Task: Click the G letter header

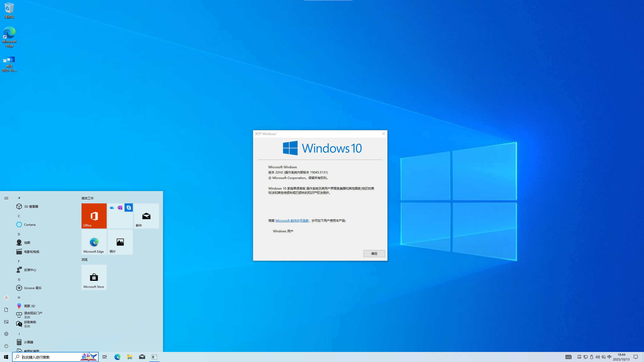Action: [x=19, y=279]
